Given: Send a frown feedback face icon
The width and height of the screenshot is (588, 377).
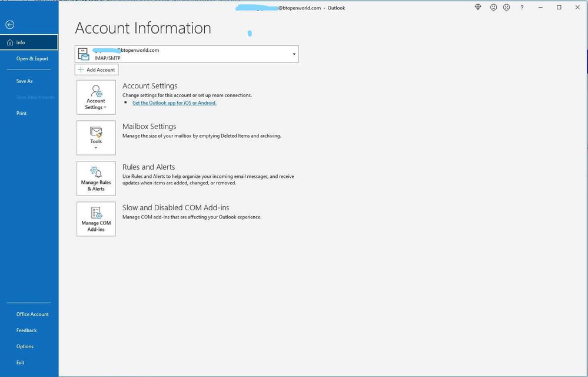Looking at the screenshot, I should [506, 7].
